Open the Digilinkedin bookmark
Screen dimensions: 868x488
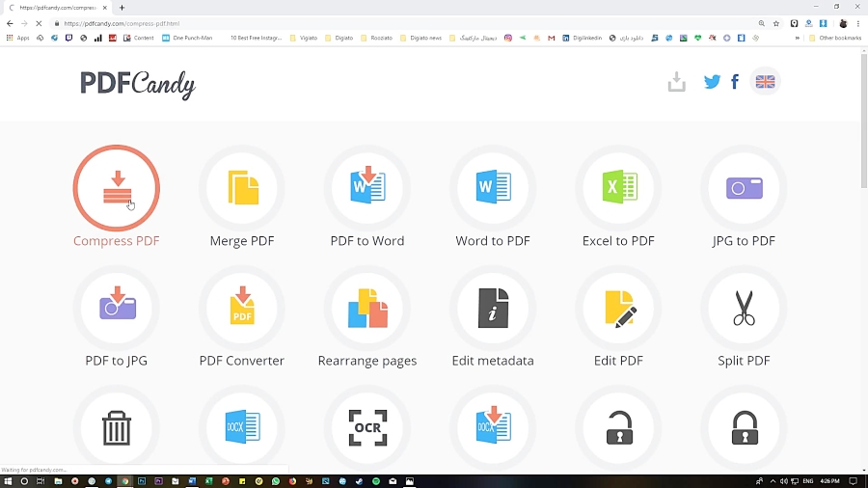click(x=582, y=39)
